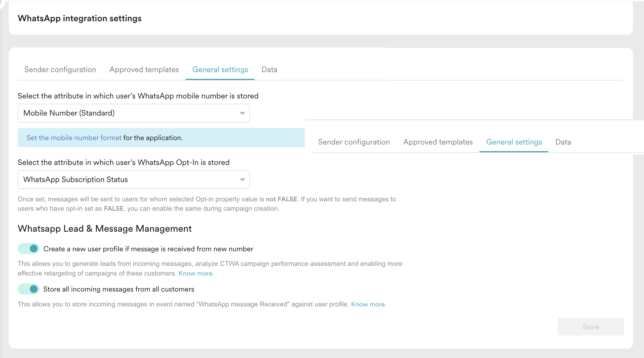The height and width of the screenshot is (358, 644).
Task: Toggle Create a new user profile switch
Action: 29,249
